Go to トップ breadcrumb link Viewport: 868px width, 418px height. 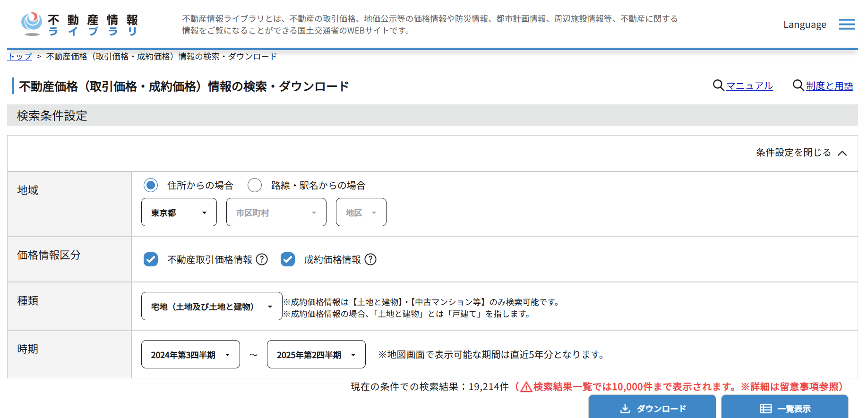(x=19, y=57)
